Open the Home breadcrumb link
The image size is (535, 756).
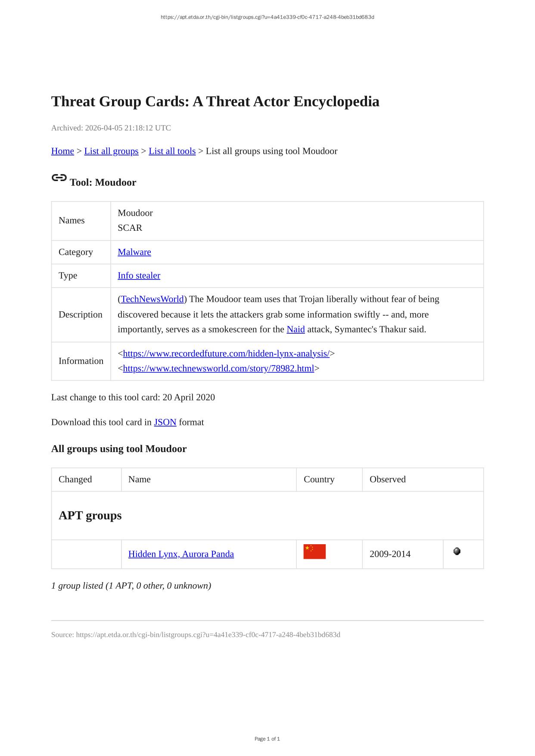[62, 151]
